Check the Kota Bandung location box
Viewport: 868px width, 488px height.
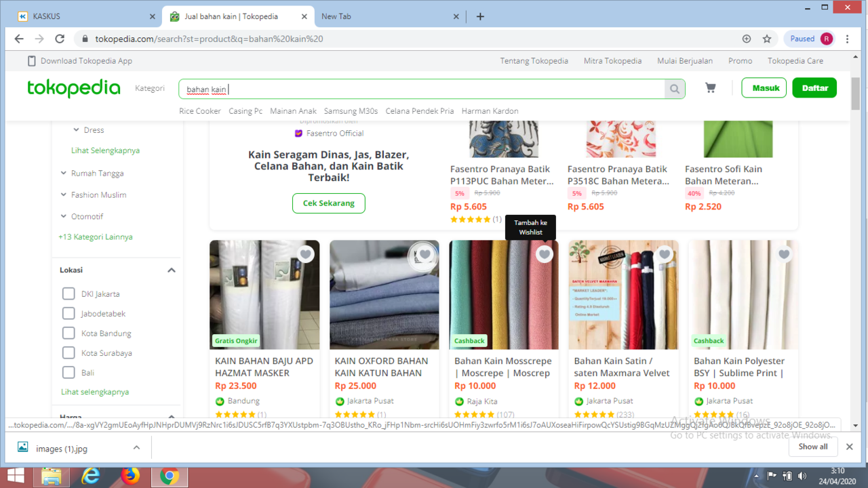(68, 333)
